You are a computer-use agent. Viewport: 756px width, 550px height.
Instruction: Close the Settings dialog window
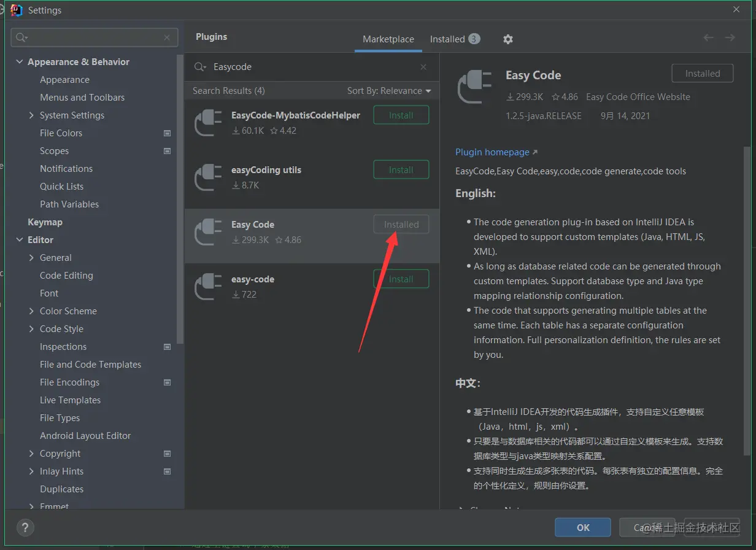[x=736, y=10]
